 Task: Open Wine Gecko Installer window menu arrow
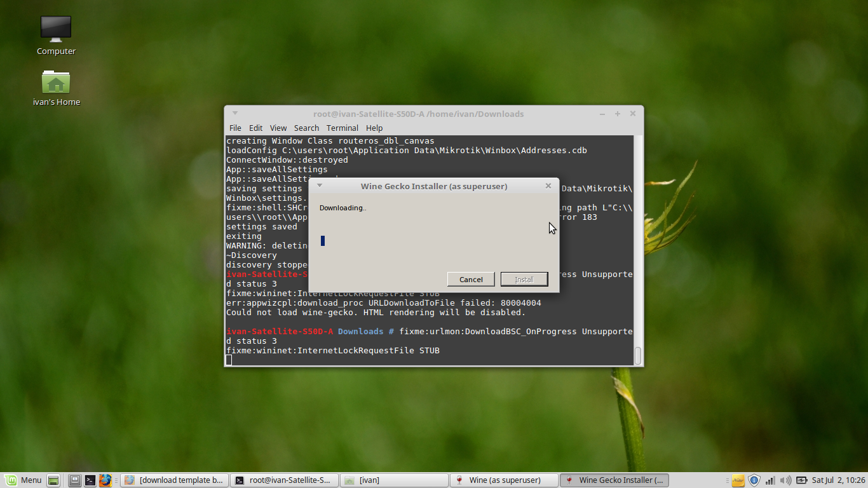point(320,186)
